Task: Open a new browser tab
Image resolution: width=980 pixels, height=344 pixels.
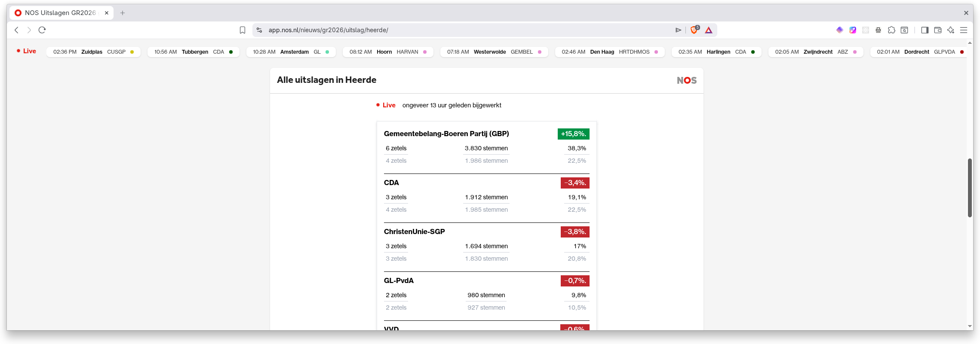Action: (123, 13)
